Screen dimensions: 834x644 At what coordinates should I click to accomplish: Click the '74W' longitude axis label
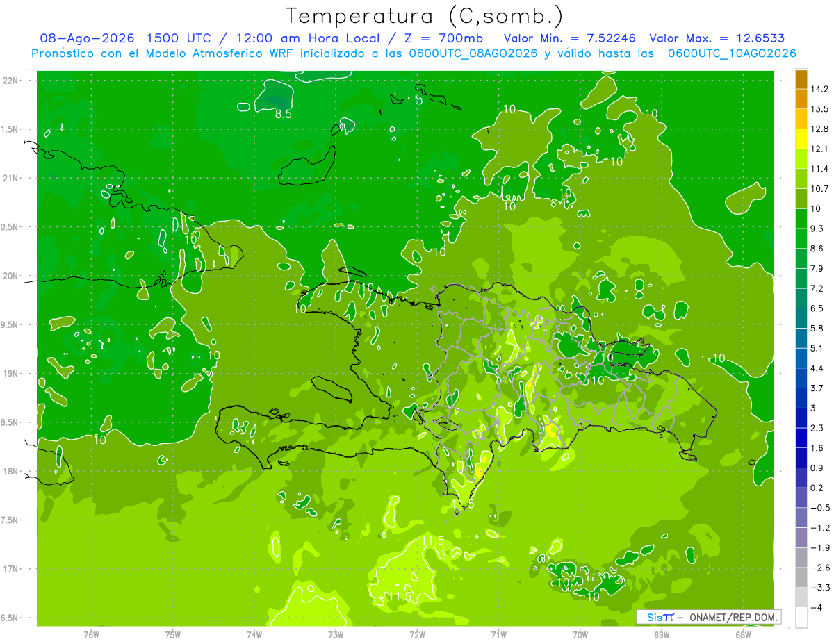254,634
